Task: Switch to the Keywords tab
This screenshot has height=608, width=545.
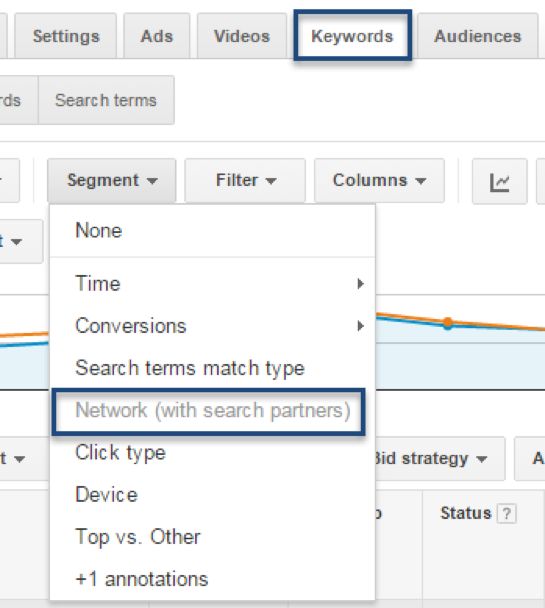Action: pyautogui.click(x=352, y=36)
